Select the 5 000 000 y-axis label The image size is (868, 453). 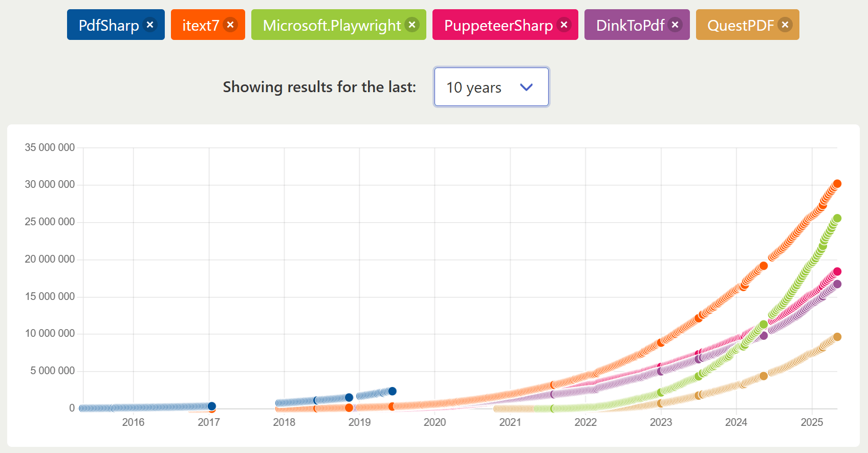point(52,371)
